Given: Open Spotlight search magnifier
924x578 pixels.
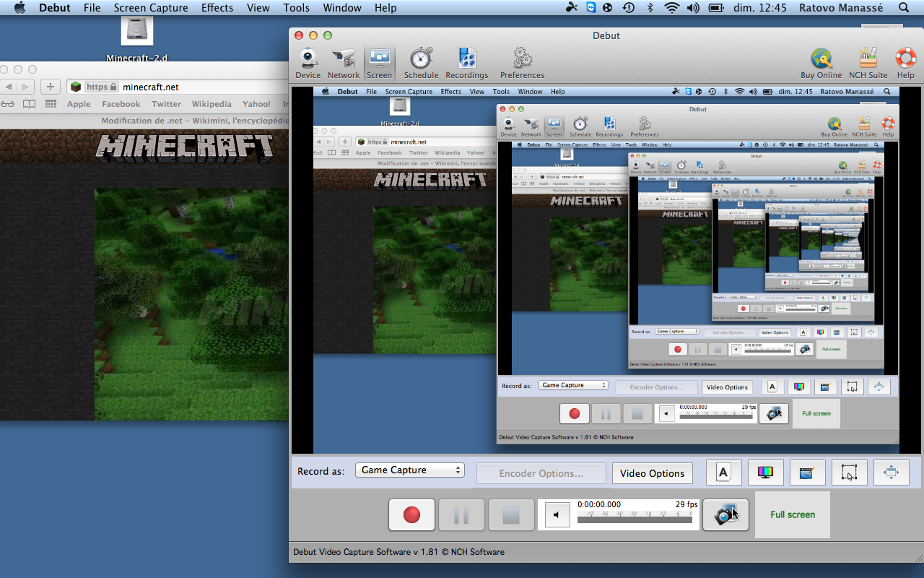Looking at the screenshot, I should tap(904, 8).
